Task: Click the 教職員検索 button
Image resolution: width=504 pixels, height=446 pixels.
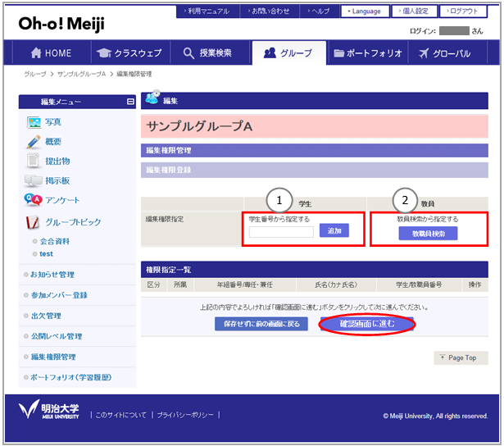Action: click(428, 234)
